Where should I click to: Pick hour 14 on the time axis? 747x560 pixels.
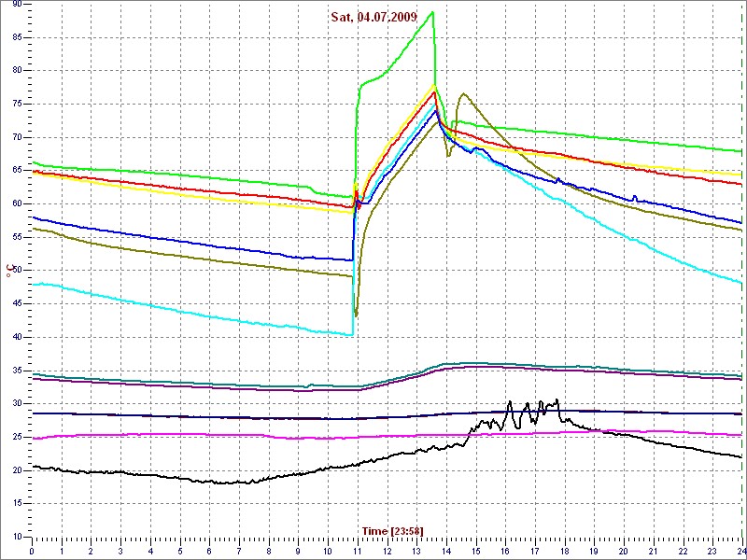coord(446,552)
